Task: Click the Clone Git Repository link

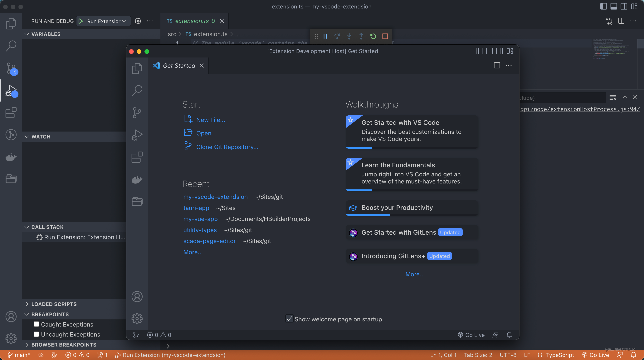Action: [x=227, y=147]
